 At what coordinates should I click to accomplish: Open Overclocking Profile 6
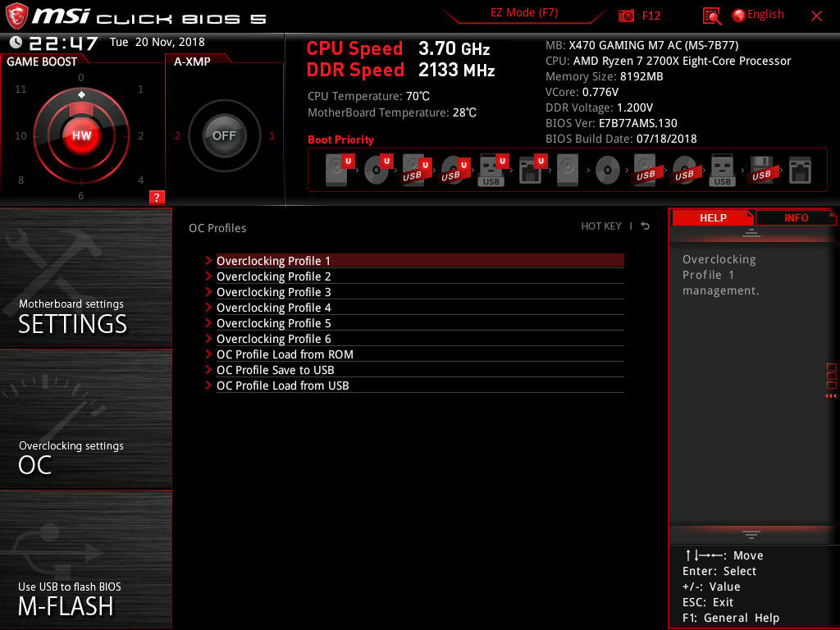(x=420, y=338)
